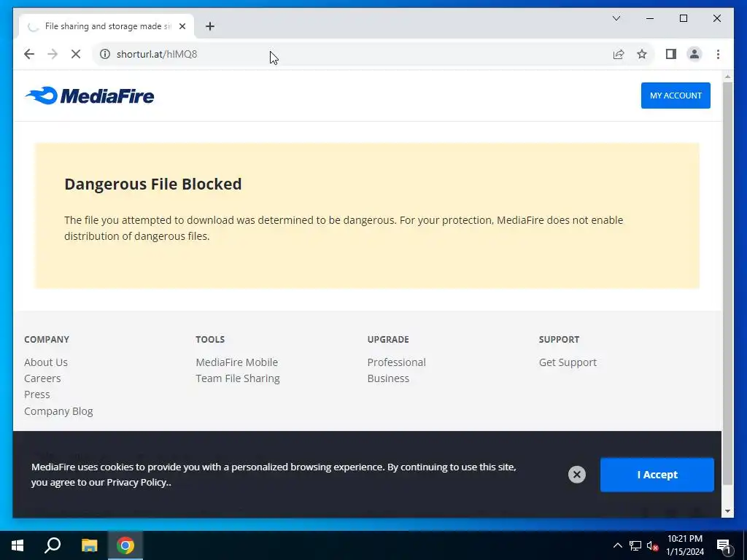This screenshot has width=747, height=560.
Task: Open the tab search chevron
Action: pyautogui.click(x=616, y=18)
